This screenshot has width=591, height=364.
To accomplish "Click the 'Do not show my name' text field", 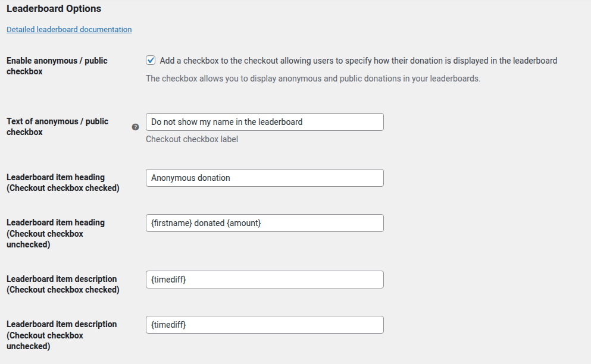I will pyautogui.click(x=264, y=122).
